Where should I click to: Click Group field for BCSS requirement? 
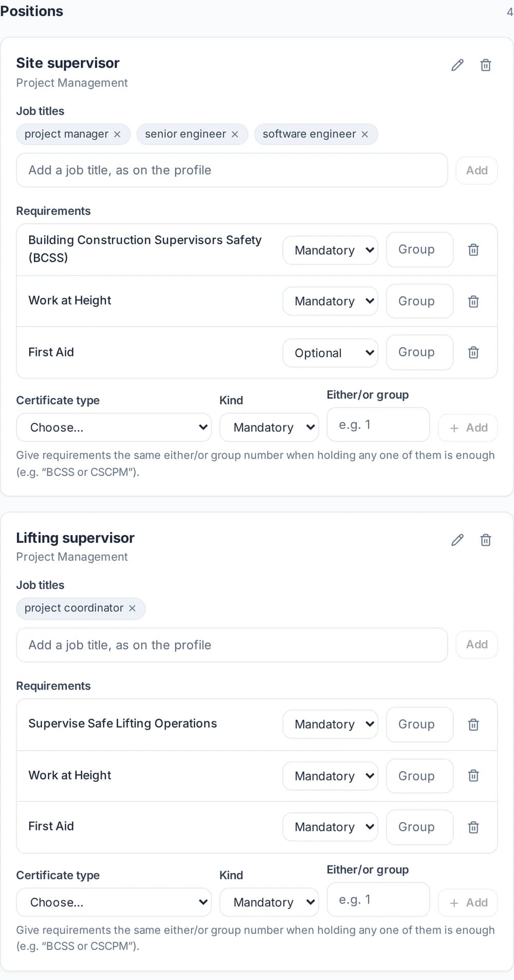tap(419, 250)
